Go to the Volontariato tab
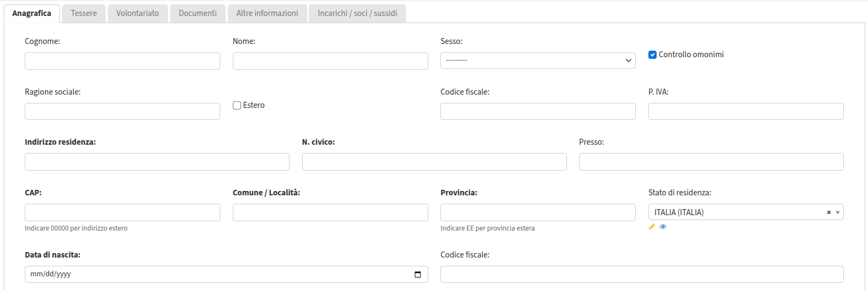The image size is (868, 290). tap(138, 13)
